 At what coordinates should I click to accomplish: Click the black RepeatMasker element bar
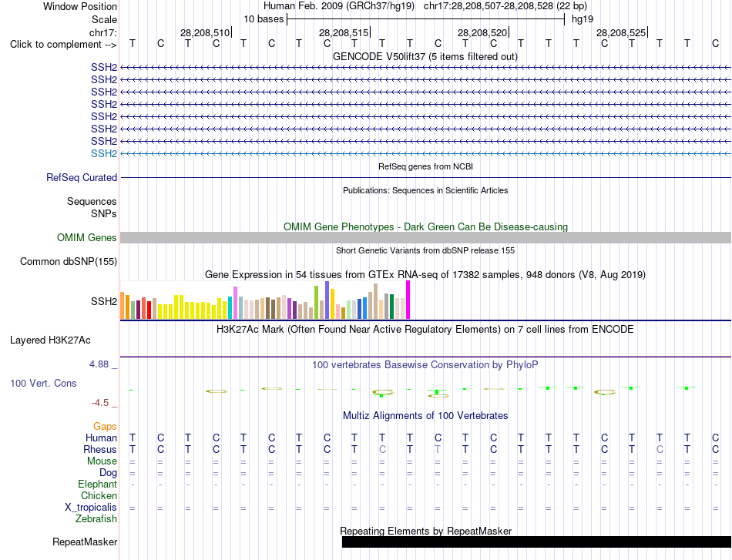coord(536,542)
